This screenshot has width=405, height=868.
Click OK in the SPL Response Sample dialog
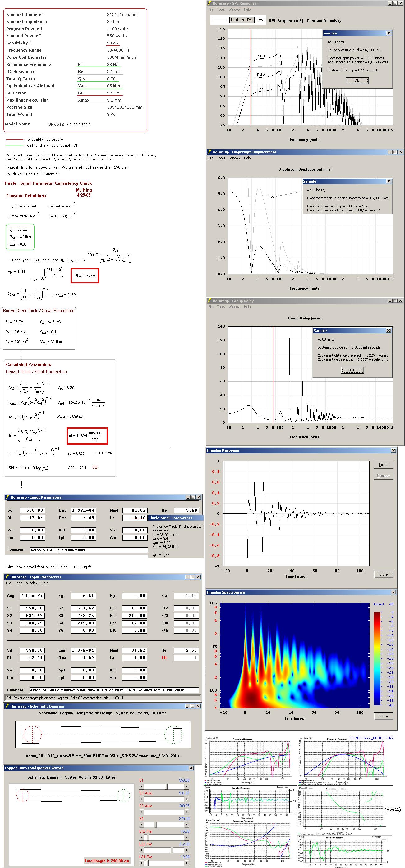point(357,81)
